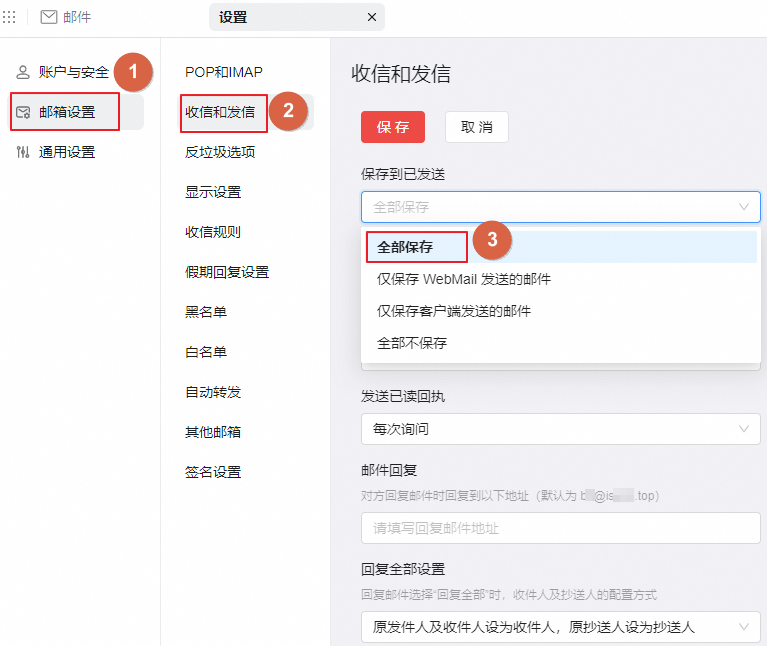The width and height of the screenshot is (767, 646).
Task: Click the app grid launcher icon
Action: click(10, 17)
